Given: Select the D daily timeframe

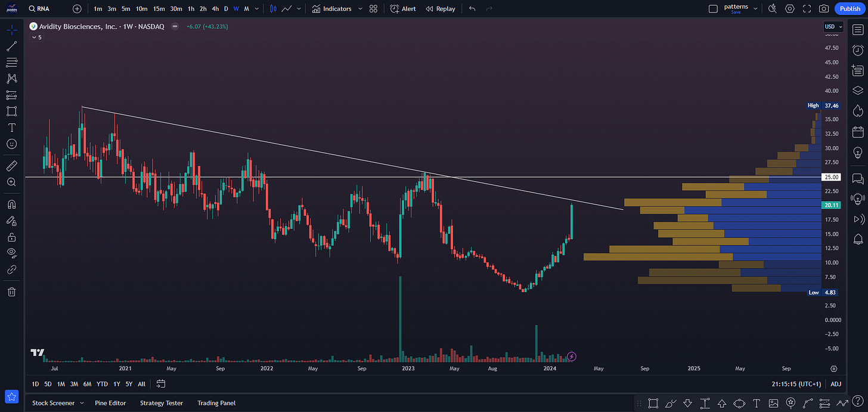Looking at the screenshot, I should (226, 9).
